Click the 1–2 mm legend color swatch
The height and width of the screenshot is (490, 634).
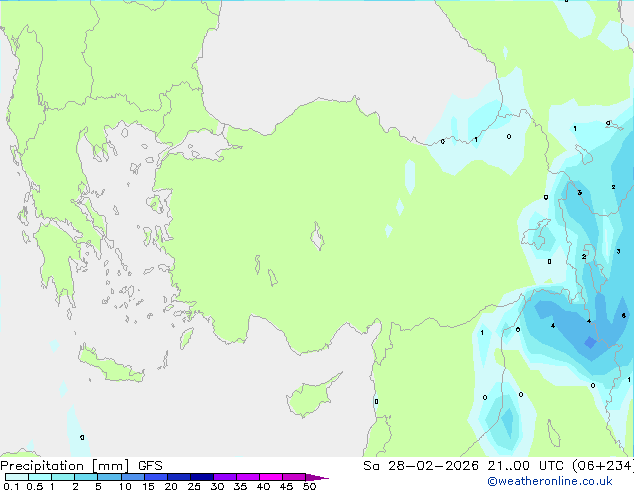(x=63, y=477)
